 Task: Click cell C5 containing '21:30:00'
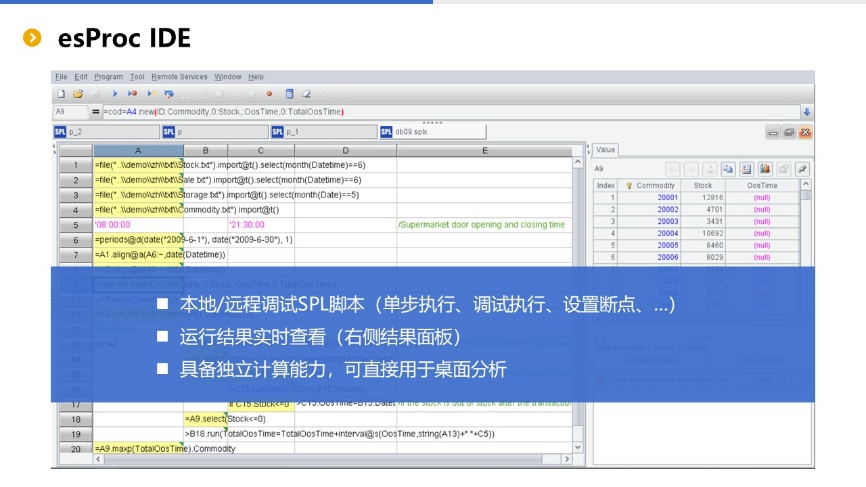[x=261, y=225]
